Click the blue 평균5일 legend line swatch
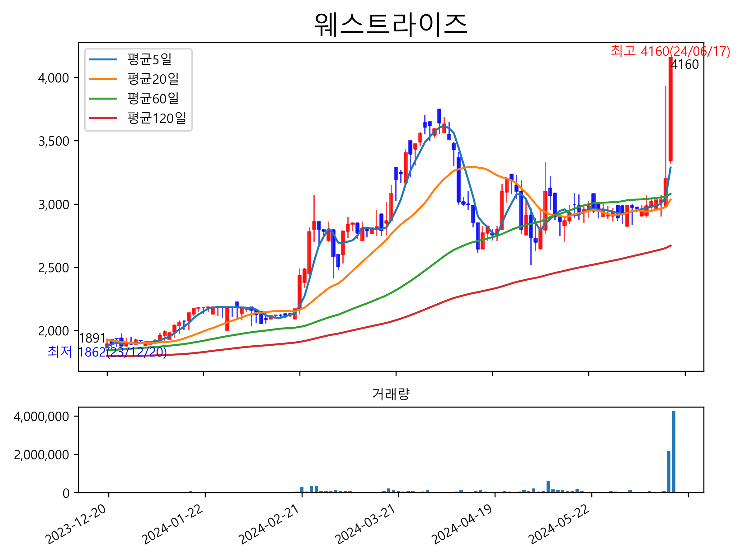 103,59
